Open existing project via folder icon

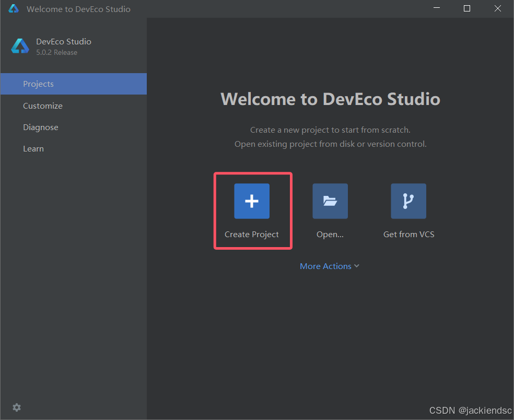330,201
